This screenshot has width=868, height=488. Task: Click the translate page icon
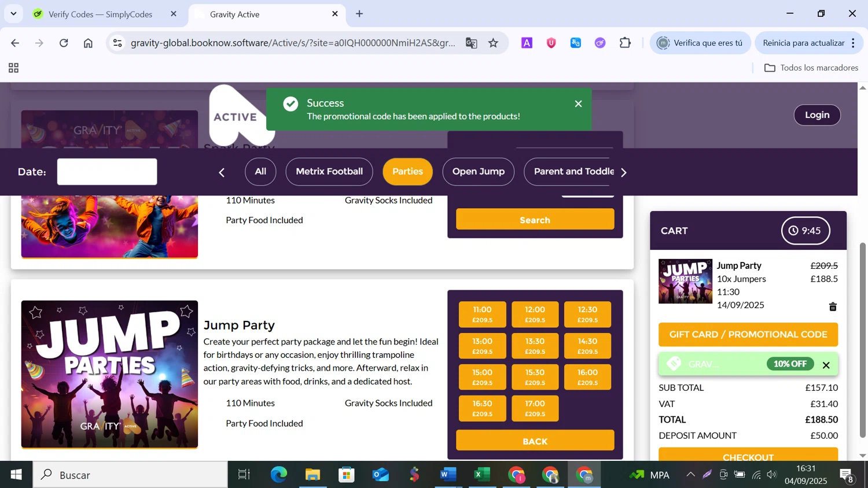471,43
